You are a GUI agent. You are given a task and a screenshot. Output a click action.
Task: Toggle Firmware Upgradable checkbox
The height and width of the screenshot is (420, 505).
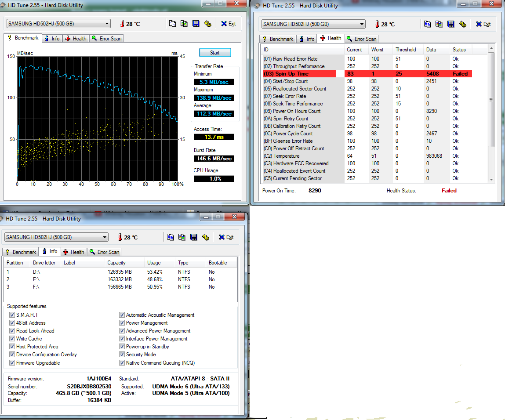coord(12,363)
